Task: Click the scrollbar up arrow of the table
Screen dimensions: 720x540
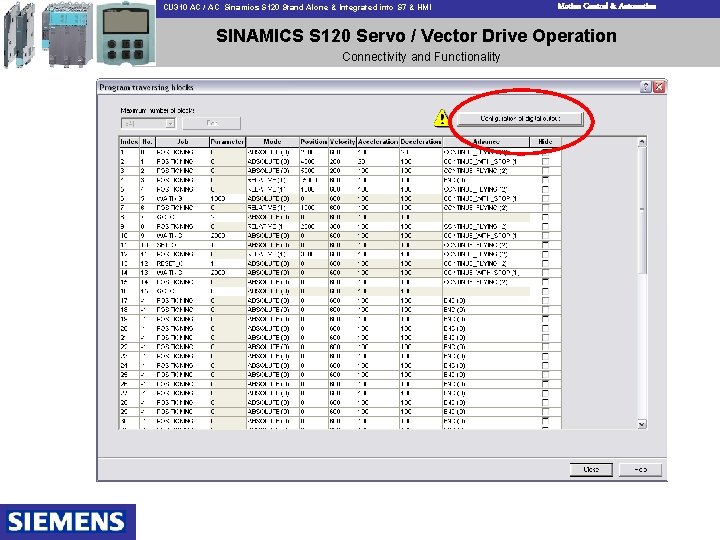Action: 642,142
